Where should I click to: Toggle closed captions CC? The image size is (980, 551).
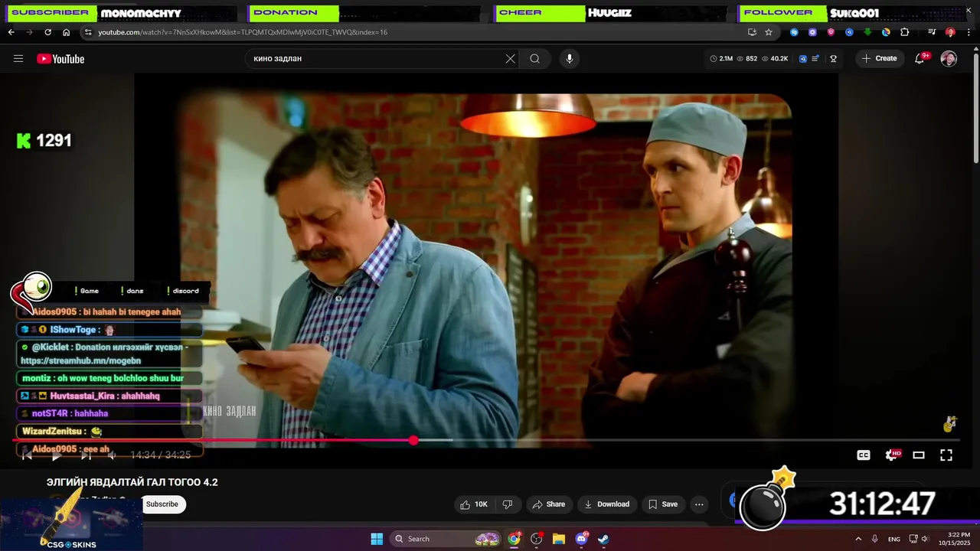(864, 455)
